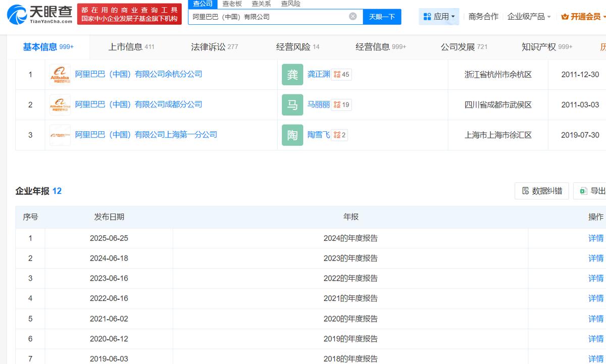The image size is (606, 364).
Task: Expand the 应用 dropdown menu
Action: tap(439, 17)
